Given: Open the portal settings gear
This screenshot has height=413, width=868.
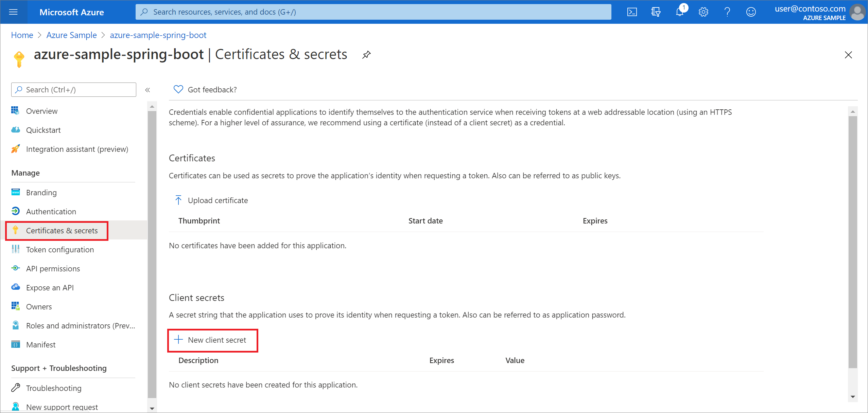Looking at the screenshot, I should [x=703, y=12].
